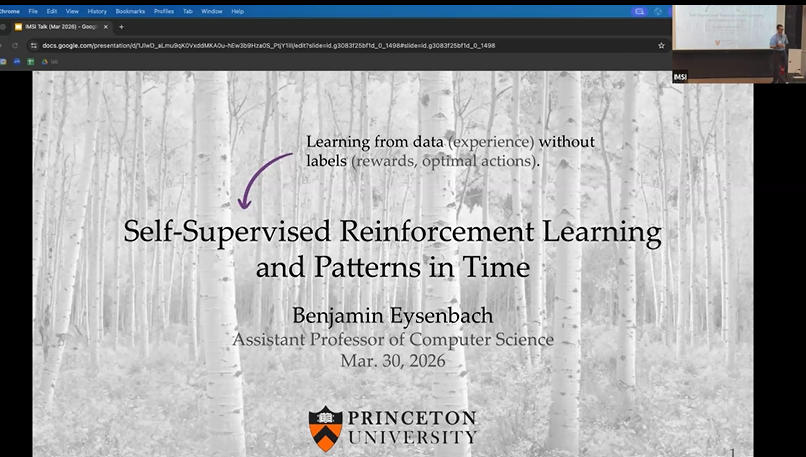Click the annotation Learning from data without labels
The image size is (806, 457).
(x=450, y=151)
